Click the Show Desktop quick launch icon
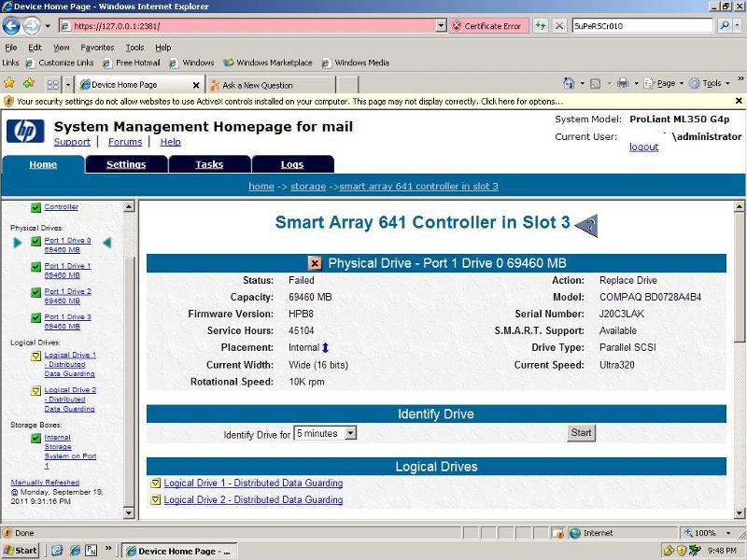The image size is (747, 560). (57, 551)
